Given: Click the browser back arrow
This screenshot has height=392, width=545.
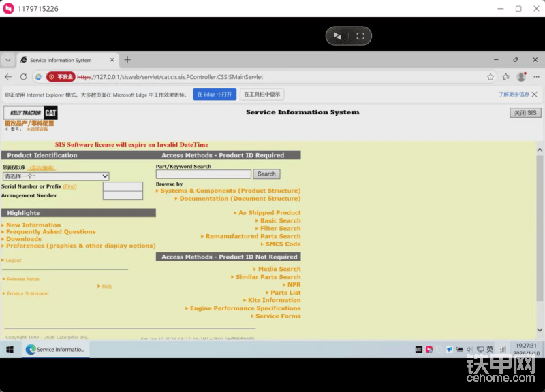Looking at the screenshot, I should [8, 77].
